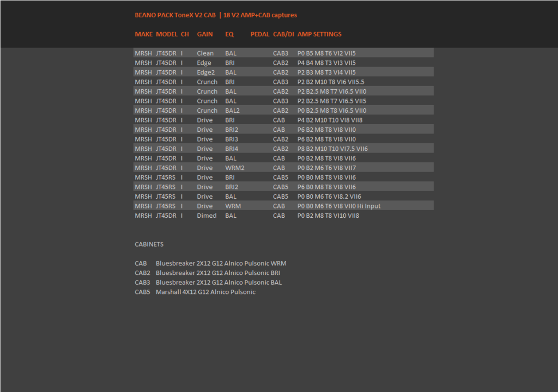
Task: Click the PEDAL column header
Action: 260,34
